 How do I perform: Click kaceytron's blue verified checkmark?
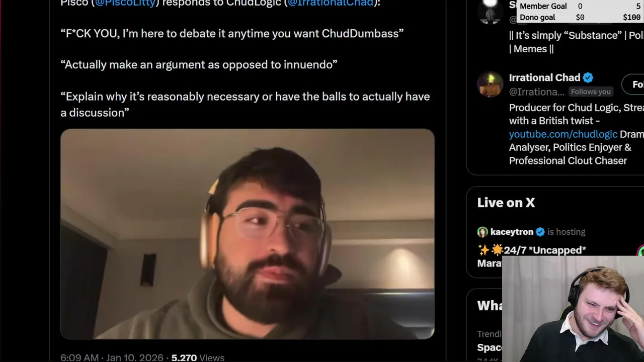pyautogui.click(x=540, y=232)
